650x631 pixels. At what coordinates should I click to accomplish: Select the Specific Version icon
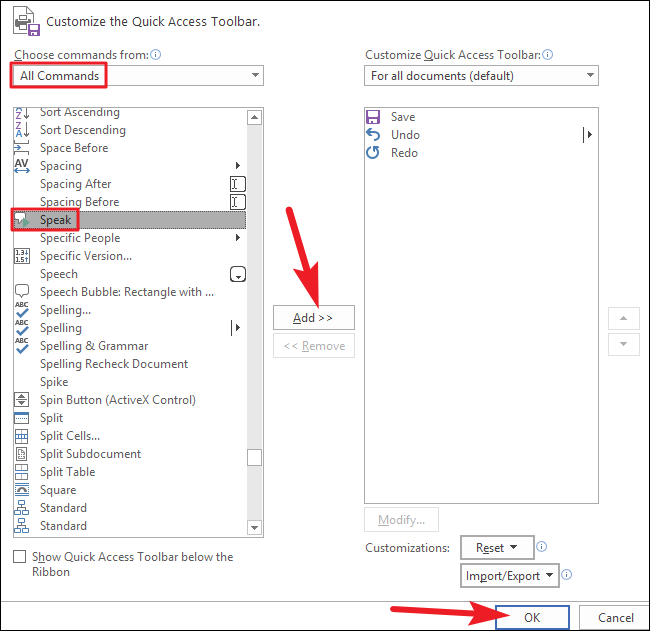pos(22,256)
